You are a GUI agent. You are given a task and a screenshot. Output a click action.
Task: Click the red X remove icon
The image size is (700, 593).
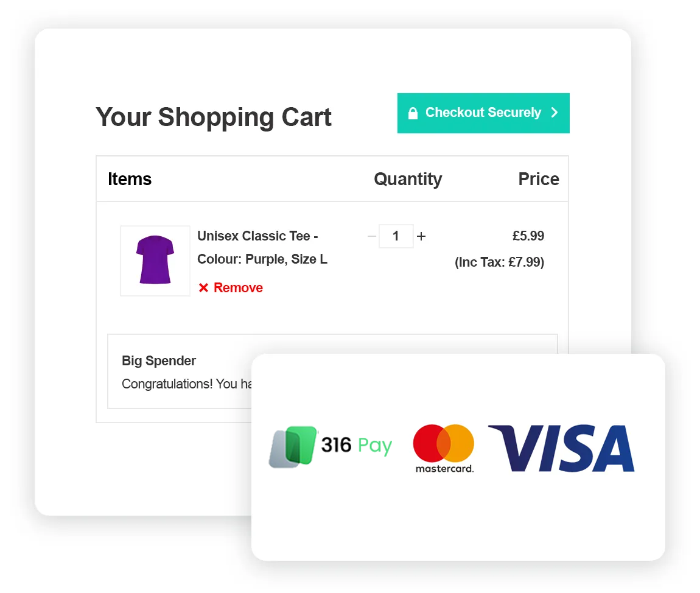pos(203,287)
